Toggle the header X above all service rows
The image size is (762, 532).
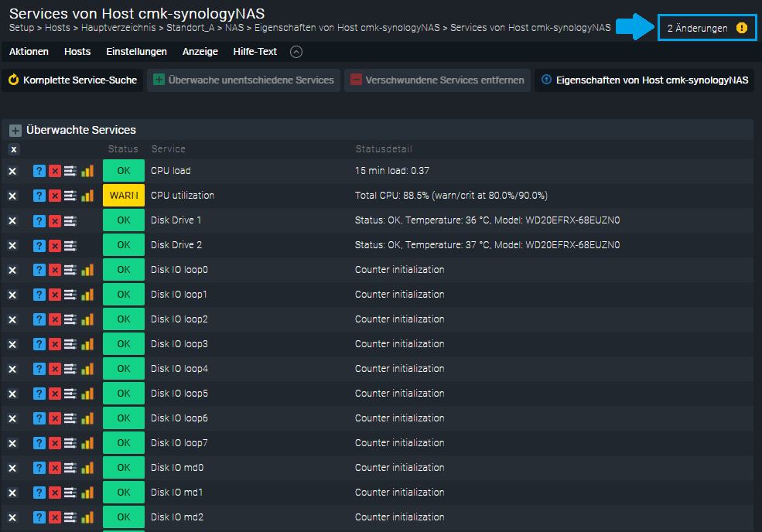click(14, 149)
